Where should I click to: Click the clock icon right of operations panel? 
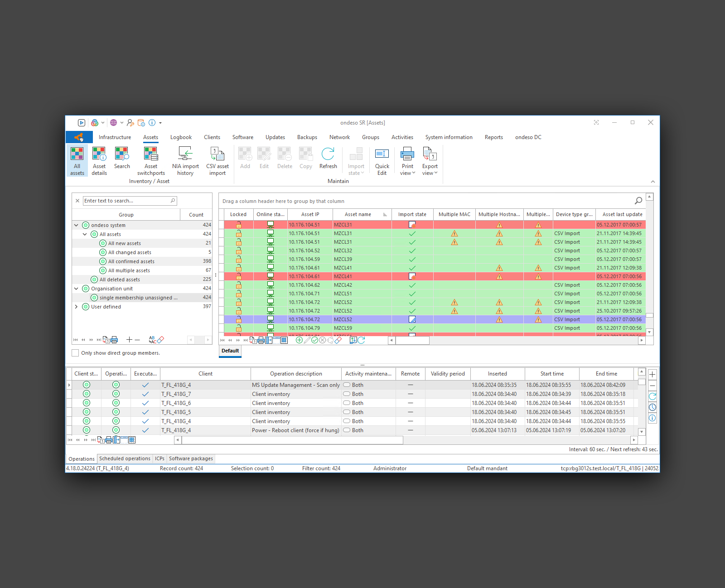click(x=652, y=407)
